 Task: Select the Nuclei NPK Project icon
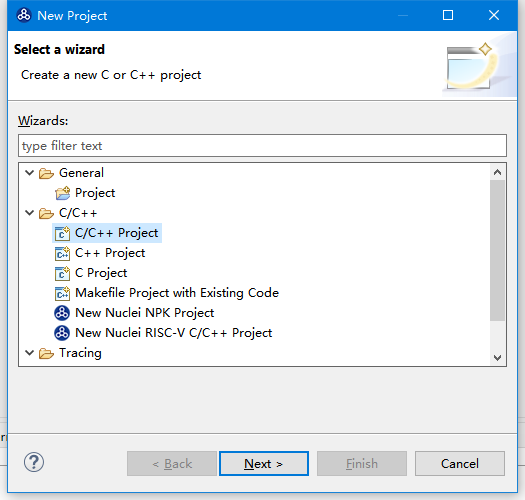[62, 313]
